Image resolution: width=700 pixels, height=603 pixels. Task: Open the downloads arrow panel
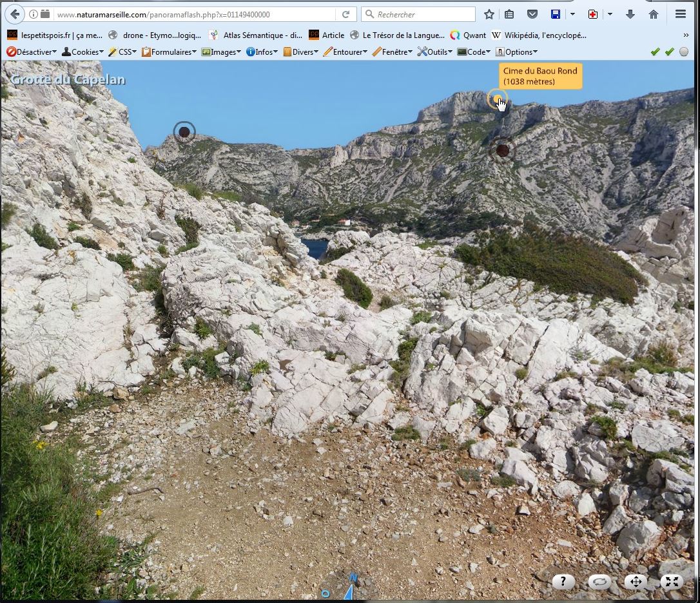[x=630, y=14]
